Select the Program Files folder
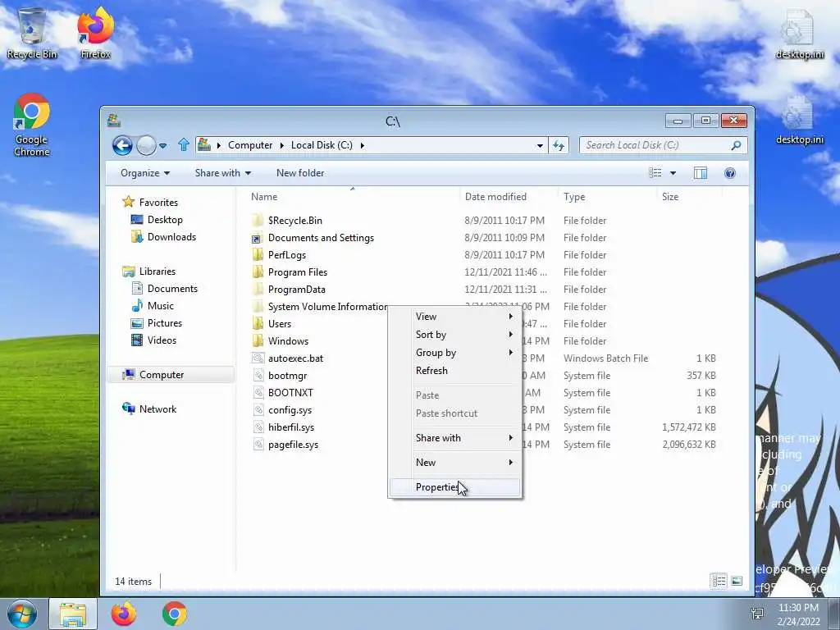840x630 pixels. (x=290, y=272)
